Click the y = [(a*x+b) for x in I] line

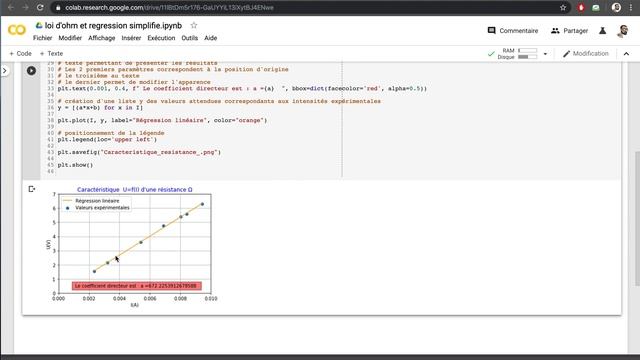point(100,108)
